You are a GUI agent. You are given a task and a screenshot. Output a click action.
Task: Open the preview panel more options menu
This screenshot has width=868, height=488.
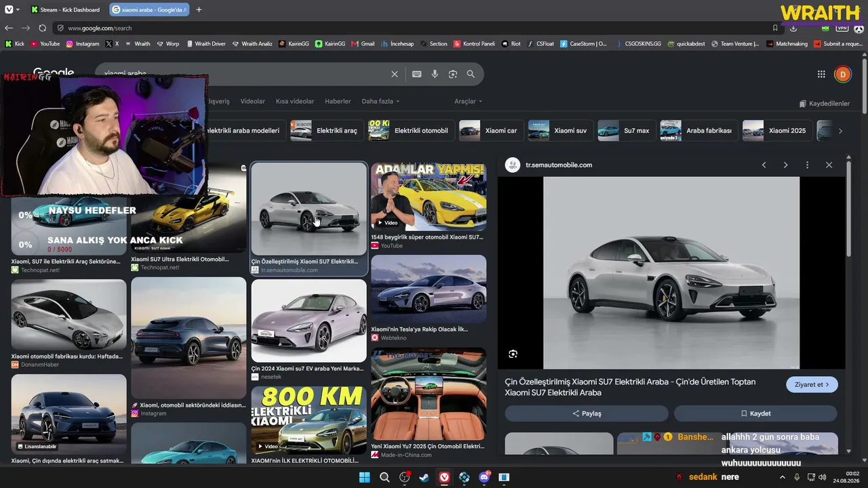[x=807, y=165]
